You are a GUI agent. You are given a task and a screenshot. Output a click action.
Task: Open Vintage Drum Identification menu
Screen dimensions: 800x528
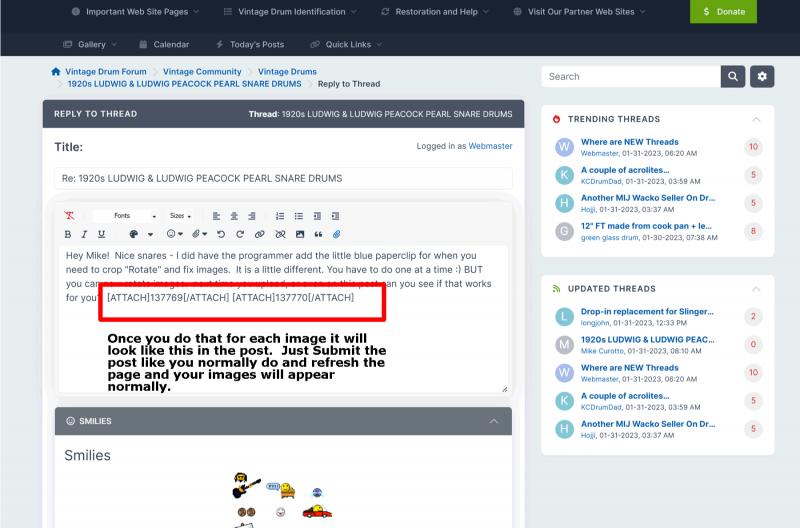(289, 11)
